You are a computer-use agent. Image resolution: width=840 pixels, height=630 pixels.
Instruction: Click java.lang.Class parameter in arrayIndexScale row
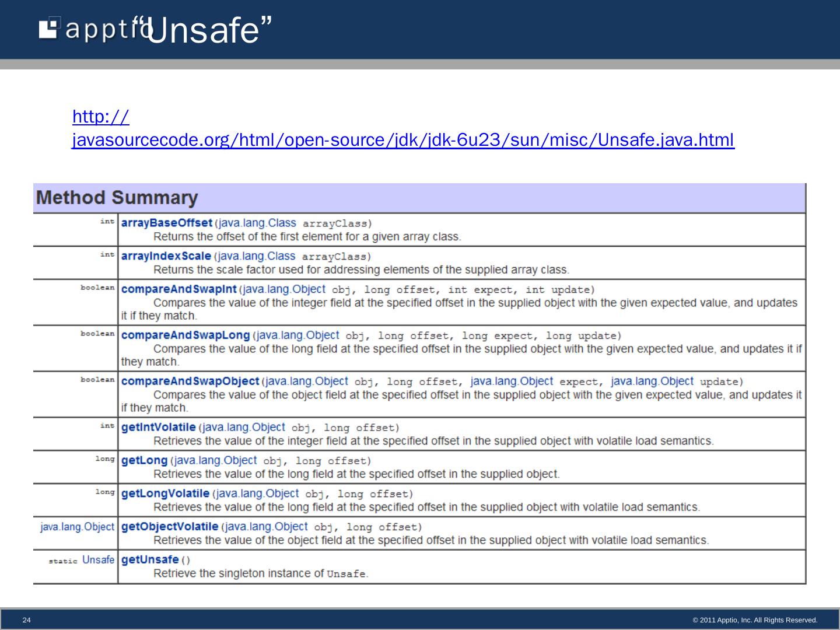256,256
